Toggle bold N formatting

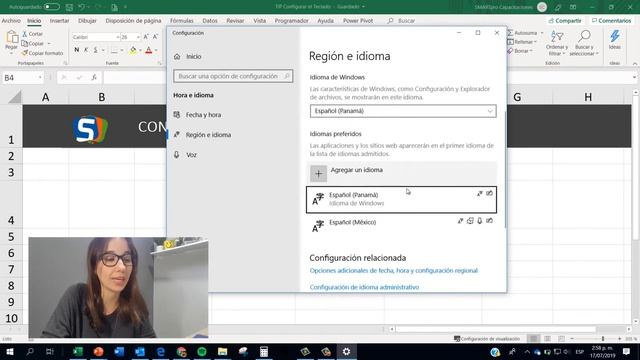[x=76, y=50]
